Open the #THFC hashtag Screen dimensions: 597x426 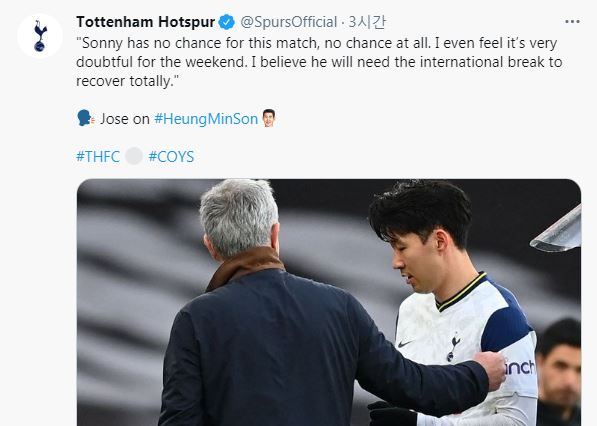point(98,156)
